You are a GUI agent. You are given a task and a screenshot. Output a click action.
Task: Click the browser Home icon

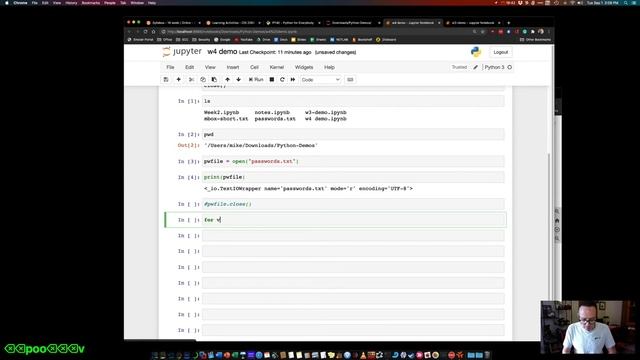pyautogui.click(x=154, y=31)
